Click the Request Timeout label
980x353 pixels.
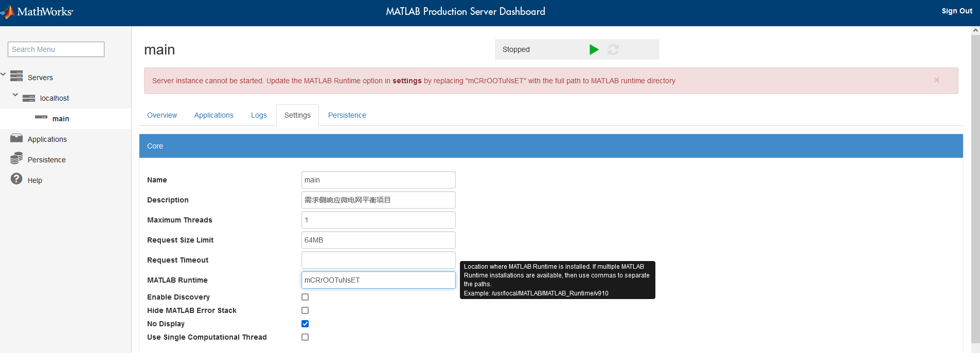point(177,260)
